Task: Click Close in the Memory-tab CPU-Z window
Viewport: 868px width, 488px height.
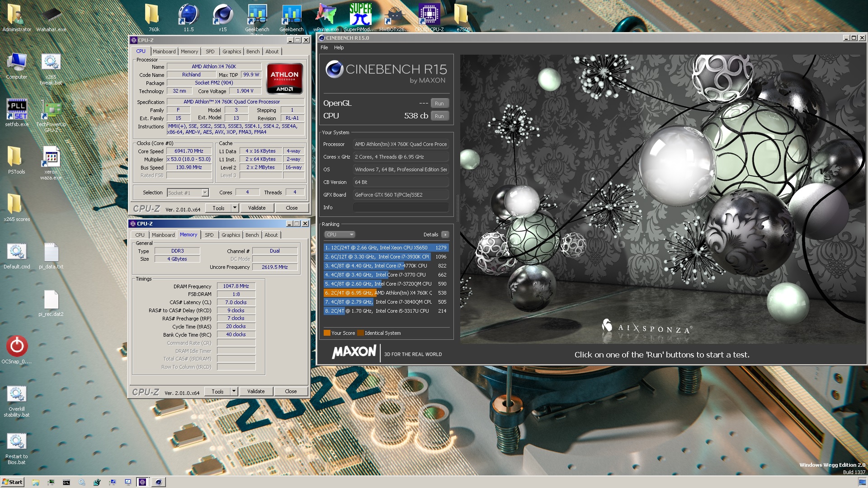Action: tap(291, 391)
